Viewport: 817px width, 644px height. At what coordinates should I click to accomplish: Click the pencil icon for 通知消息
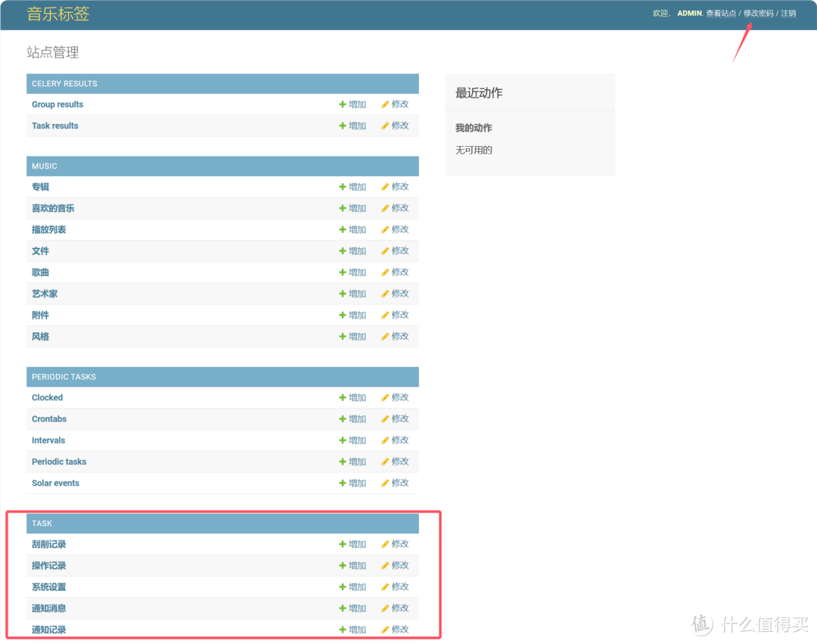pos(385,608)
